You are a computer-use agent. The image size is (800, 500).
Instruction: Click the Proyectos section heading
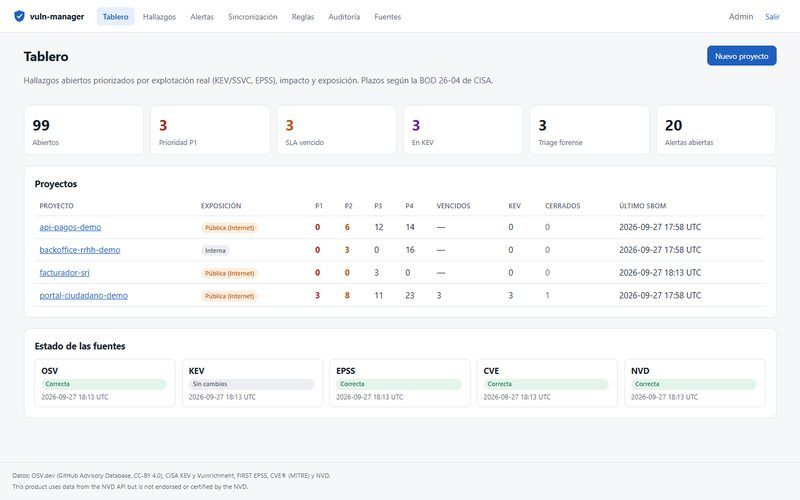[56, 184]
